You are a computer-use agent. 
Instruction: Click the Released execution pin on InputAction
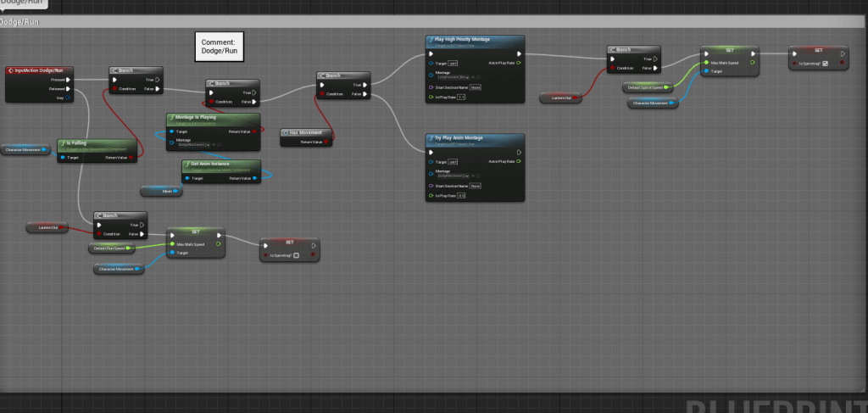(70, 88)
